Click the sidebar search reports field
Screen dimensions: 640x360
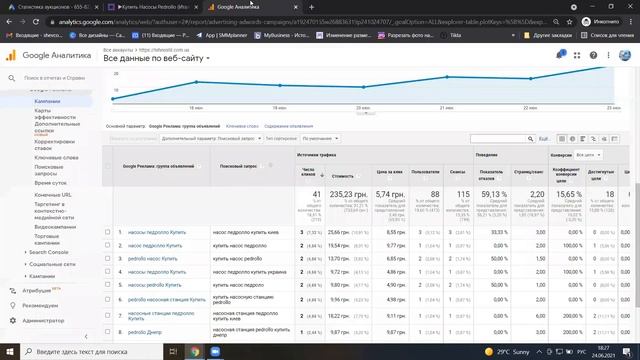coord(54,78)
